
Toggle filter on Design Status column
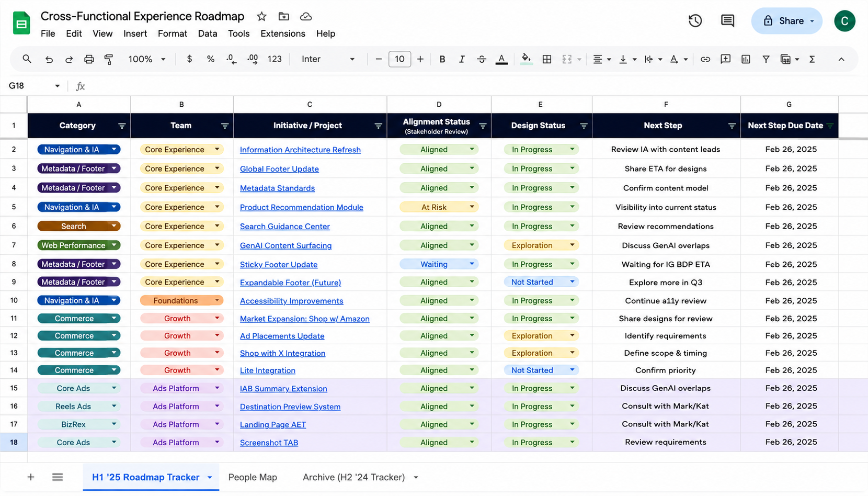(584, 126)
